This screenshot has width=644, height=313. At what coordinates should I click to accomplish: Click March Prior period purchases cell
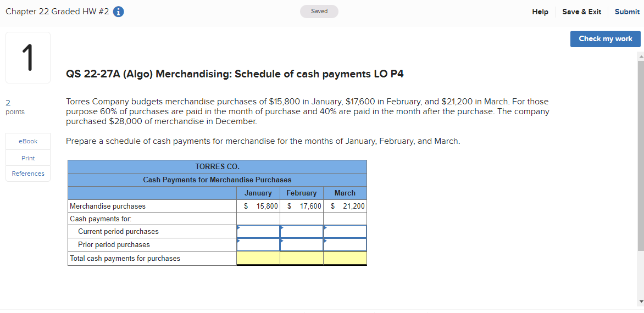pos(345,245)
